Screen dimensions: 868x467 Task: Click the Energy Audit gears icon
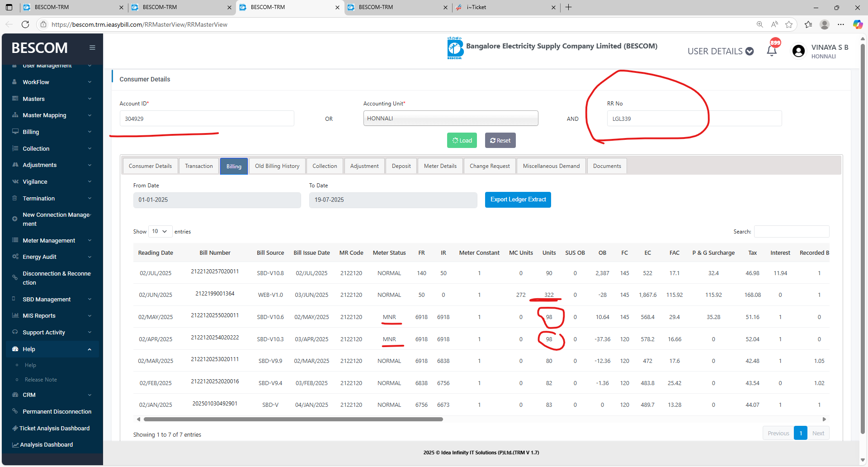(15, 257)
